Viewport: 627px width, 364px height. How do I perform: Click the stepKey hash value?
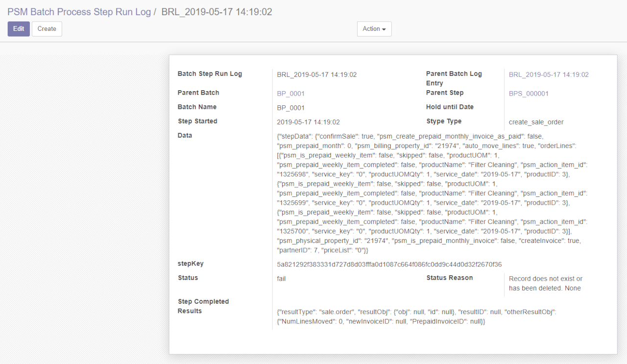pyautogui.click(x=389, y=265)
